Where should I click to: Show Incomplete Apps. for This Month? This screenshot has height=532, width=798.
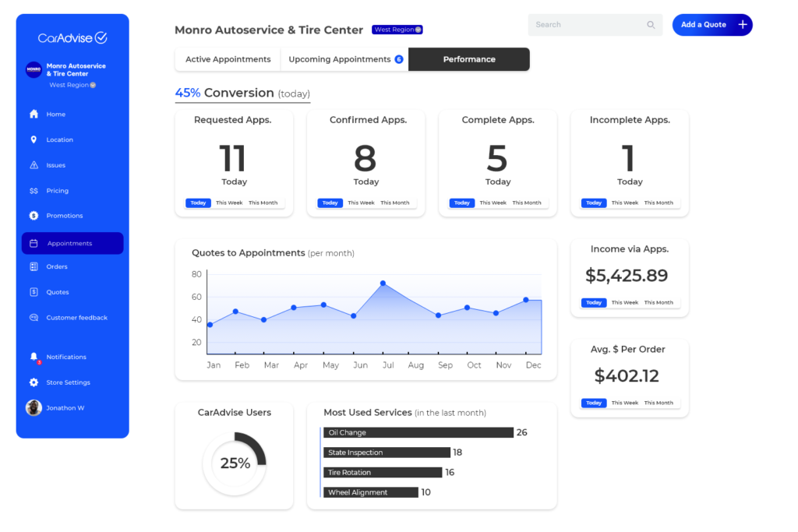pyautogui.click(x=659, y=203)
